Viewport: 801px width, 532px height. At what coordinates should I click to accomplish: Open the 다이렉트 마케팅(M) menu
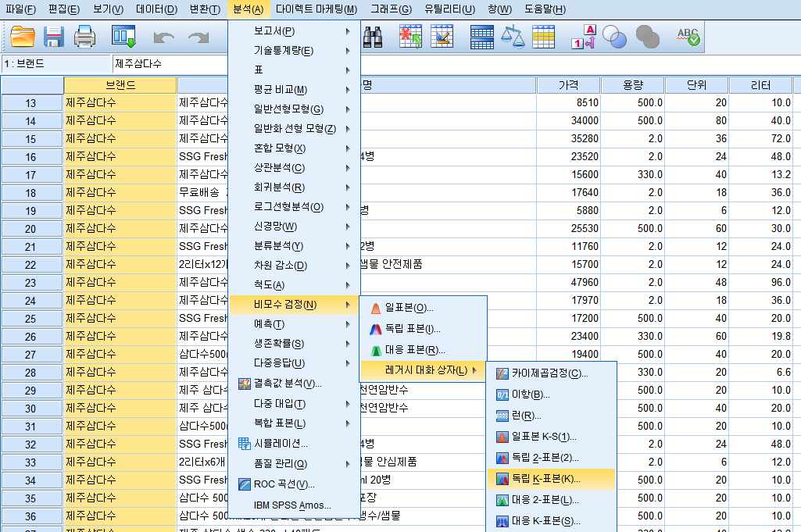click(316, 9)
